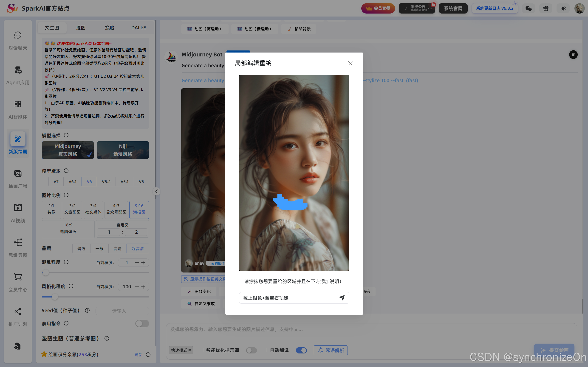Select the V7 model version
This screenshot has height=367, width=588.
click(x=56, y=182)
